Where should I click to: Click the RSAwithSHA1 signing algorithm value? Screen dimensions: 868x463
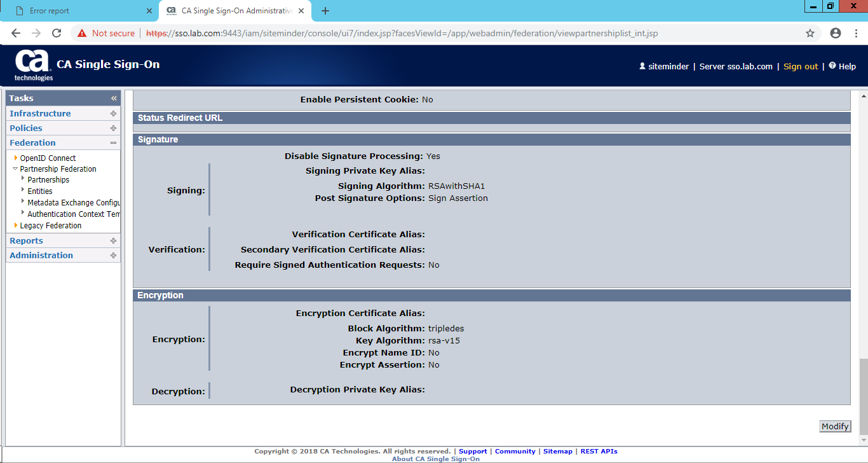pos(457,186)
